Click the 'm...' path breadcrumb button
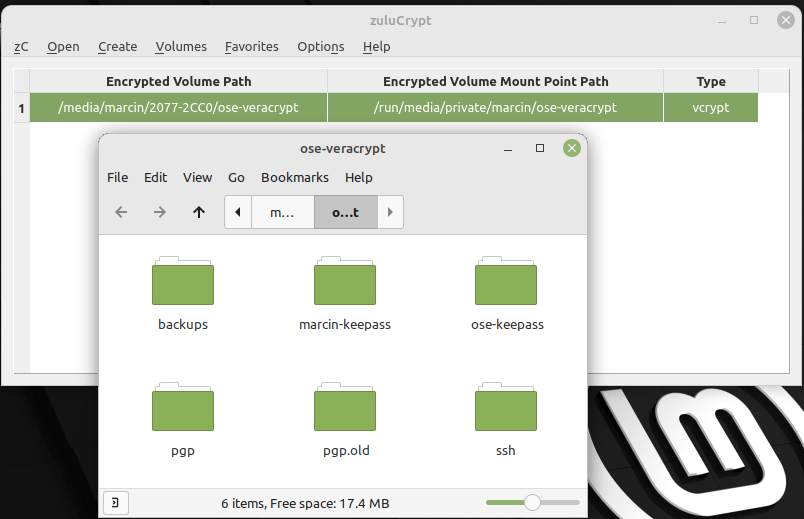 (283, 212)
